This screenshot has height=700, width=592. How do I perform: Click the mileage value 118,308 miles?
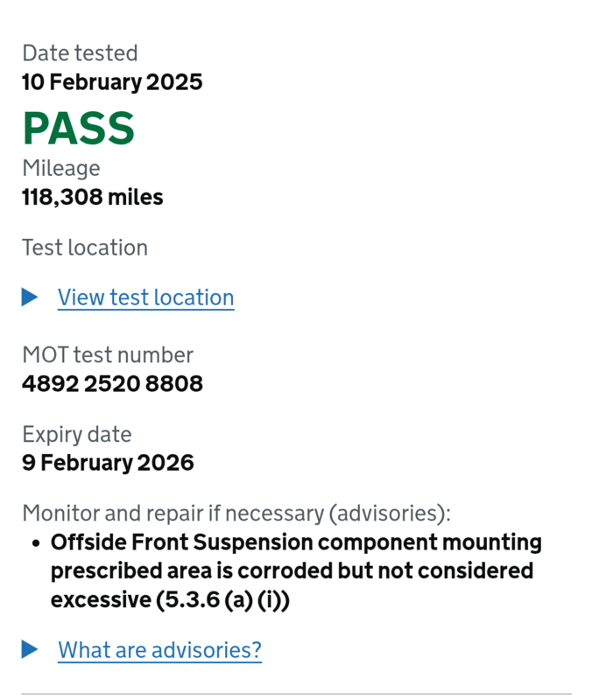tap(92, 197)
